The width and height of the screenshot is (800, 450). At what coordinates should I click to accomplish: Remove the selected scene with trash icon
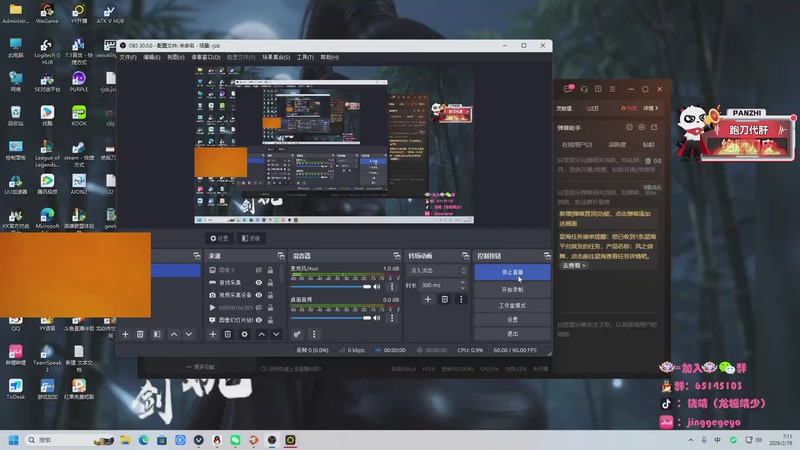140,334
